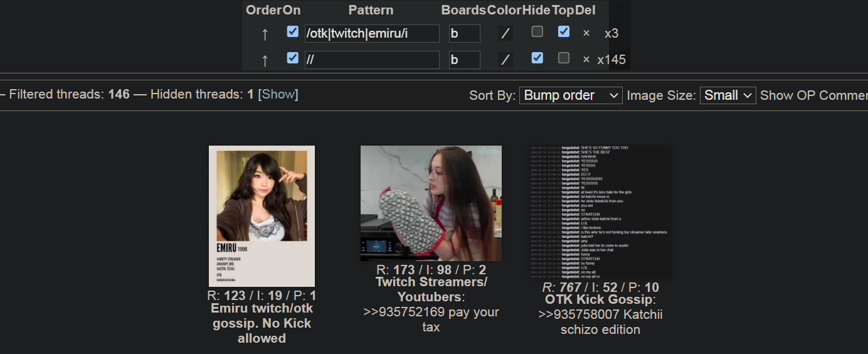
Task: Click the 'OTK Kick Gossip' thread title
Action: pyautogui.click(x=599, y=299)
